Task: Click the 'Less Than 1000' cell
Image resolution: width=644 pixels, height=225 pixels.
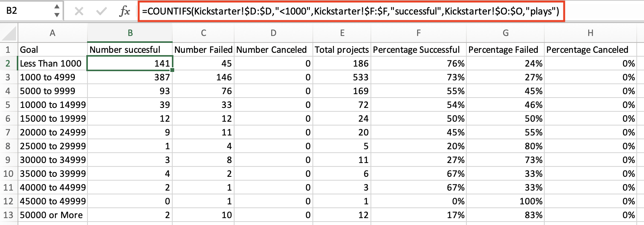Action: pyautogui.click(x=52, y=63)
